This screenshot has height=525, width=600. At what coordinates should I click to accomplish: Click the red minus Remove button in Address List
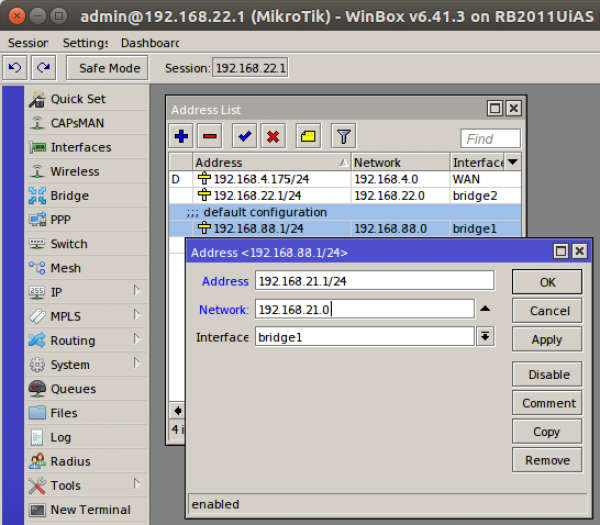[210, 136]
